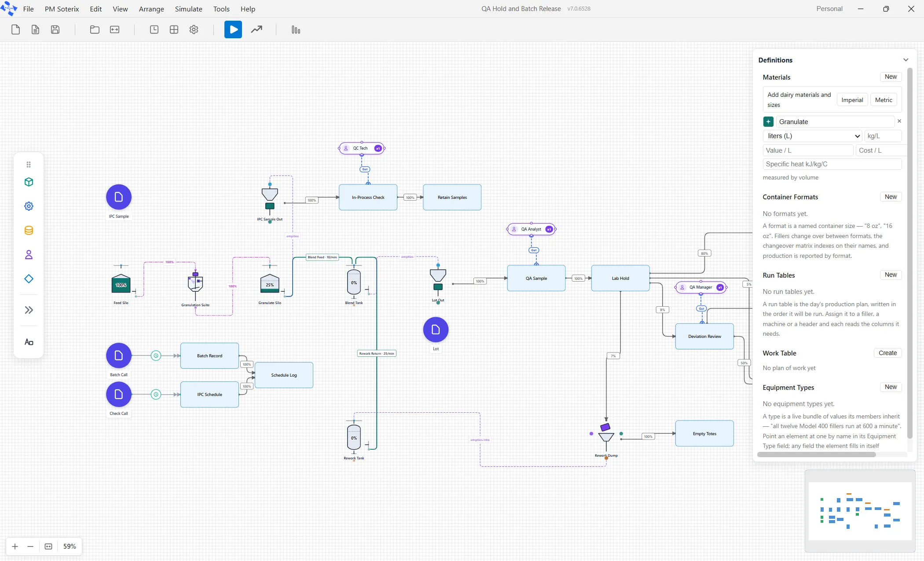This screenshot has width=924, height=561.
Task: Click the Granulate material name field
Action: coord(835,122)
